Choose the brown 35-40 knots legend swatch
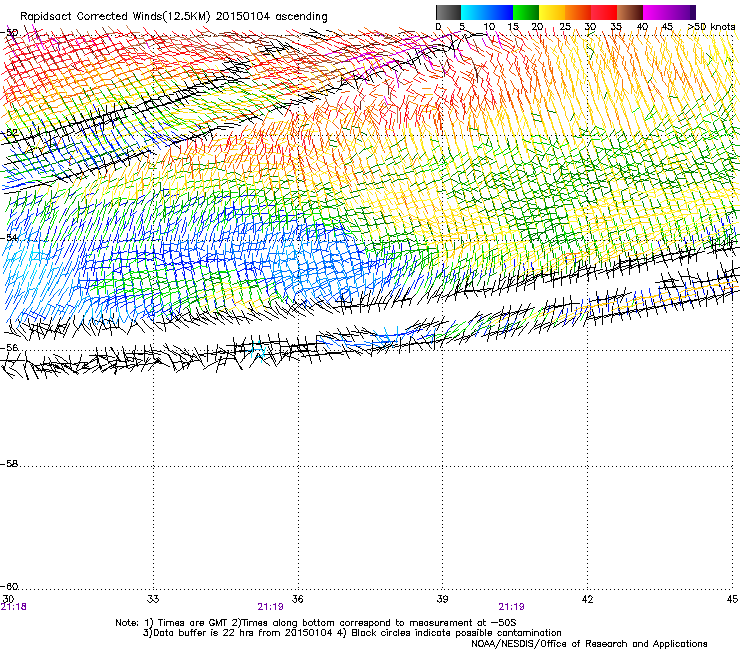This screenshot has height=650, width=740. pos(630,12)
